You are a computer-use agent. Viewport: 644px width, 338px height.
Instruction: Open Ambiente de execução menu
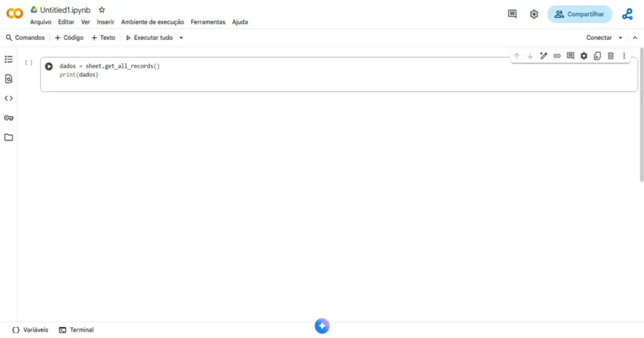pyautogui.click(x=152, y=22)
